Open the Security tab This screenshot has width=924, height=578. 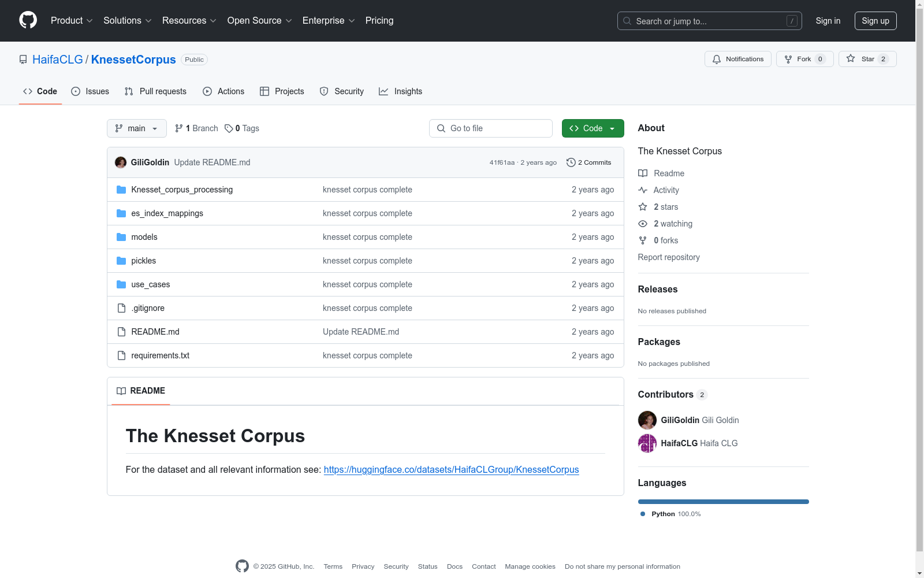pyautogui.click(x=342, y=91)
